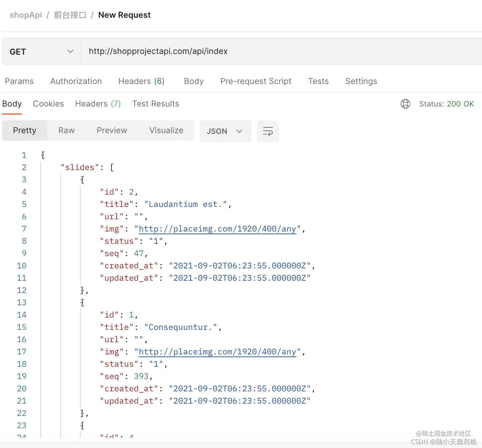Click the Status: 200 OK text
482x448 pixels.
coord(446,104)
